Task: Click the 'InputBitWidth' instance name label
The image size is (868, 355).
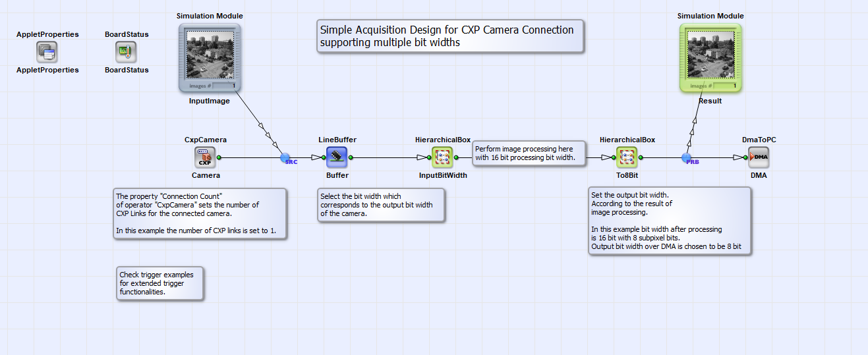Action: click(442, 176)
